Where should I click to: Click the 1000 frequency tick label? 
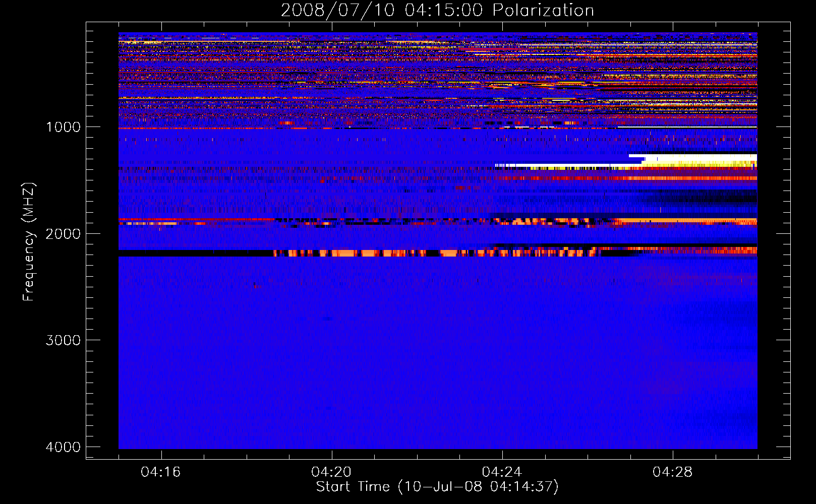point(63,127)
